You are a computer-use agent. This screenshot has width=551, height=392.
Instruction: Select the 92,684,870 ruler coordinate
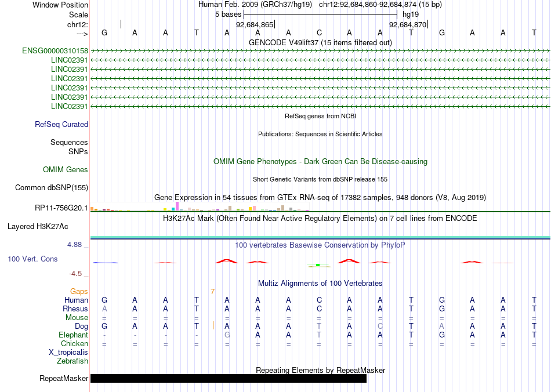[x=408, y=24]
